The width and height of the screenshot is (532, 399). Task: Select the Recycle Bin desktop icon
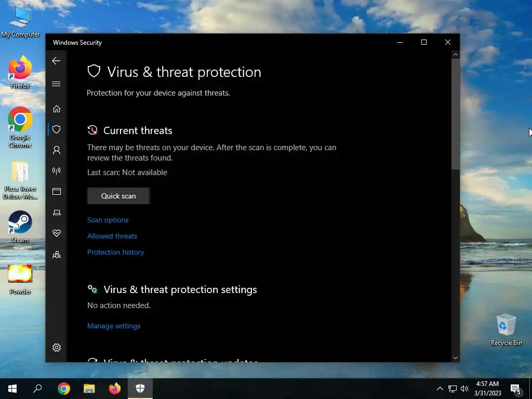pos(506,330)
